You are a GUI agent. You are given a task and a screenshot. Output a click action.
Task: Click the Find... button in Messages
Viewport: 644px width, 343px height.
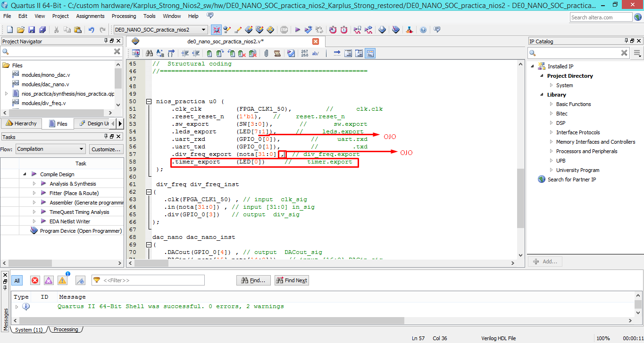253,280
